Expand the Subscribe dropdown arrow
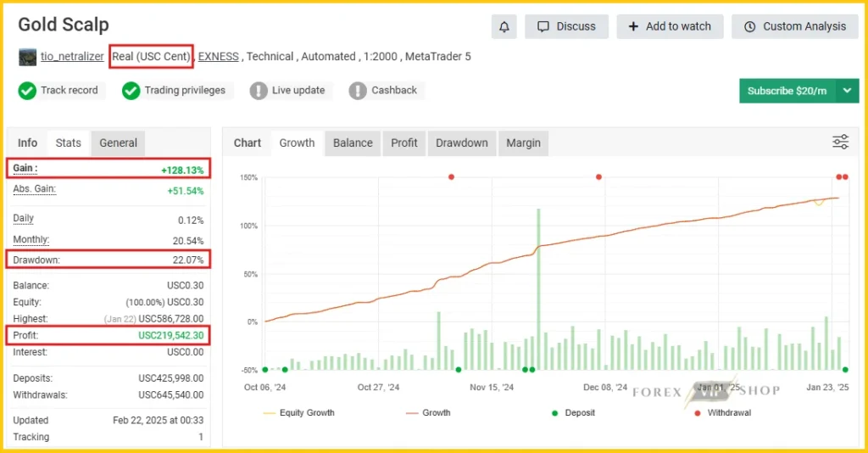Viewport: 868px width, 453px height. click(x=848, y=91)
